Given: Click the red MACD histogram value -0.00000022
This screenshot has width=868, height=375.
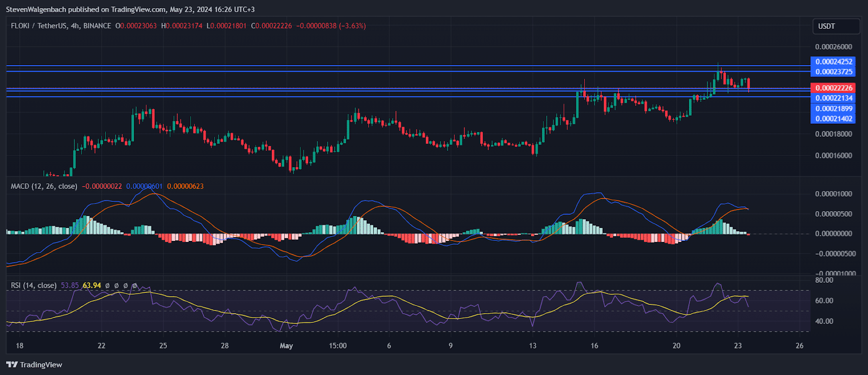Looking at the screenshot, I should pyautogui.click(x=102, y=186).
